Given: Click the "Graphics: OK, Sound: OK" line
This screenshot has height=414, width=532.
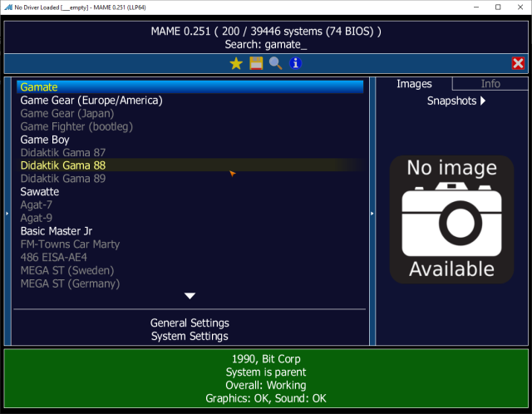Looking at the screenshot, I should [x=266, y=398].
